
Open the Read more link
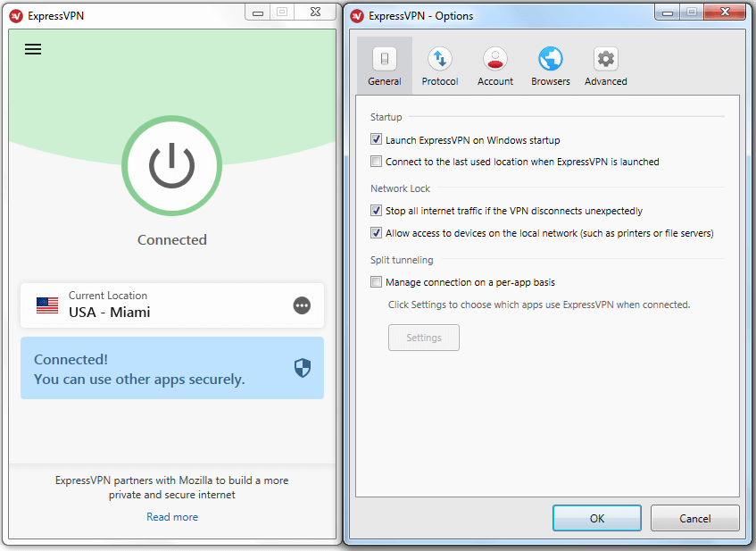172,517
